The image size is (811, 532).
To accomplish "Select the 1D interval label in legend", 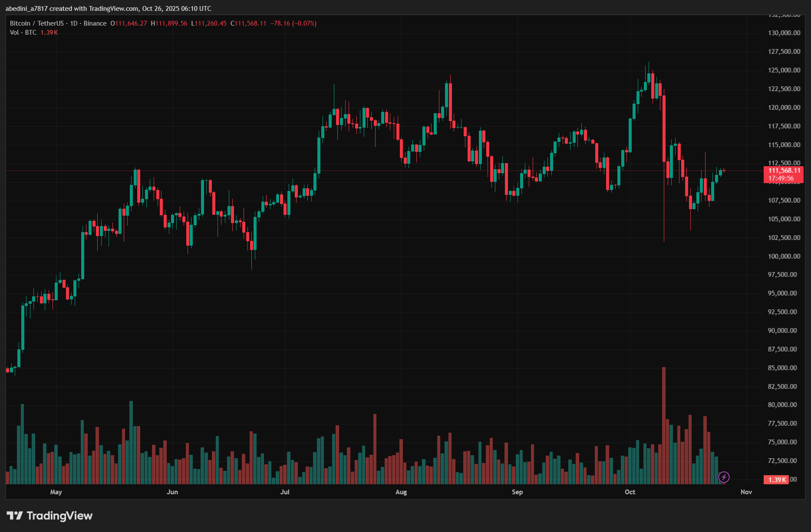I will click(74, 23).
